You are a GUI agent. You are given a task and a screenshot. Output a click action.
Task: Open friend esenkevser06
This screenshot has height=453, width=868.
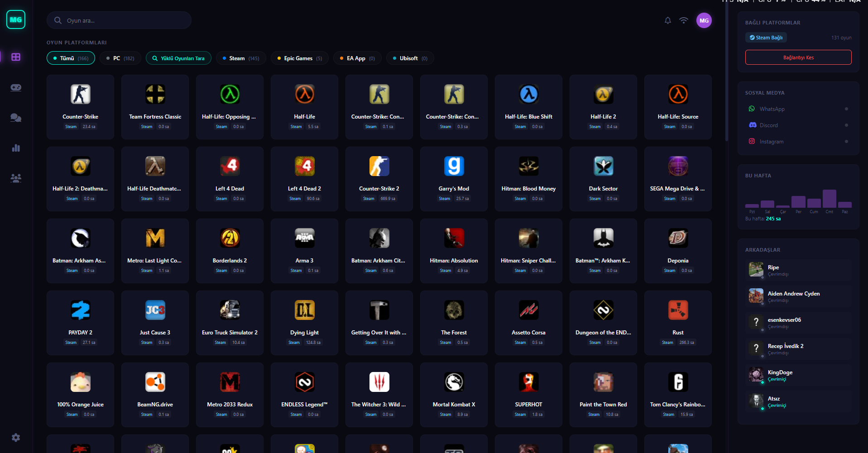tap(798, 322)
